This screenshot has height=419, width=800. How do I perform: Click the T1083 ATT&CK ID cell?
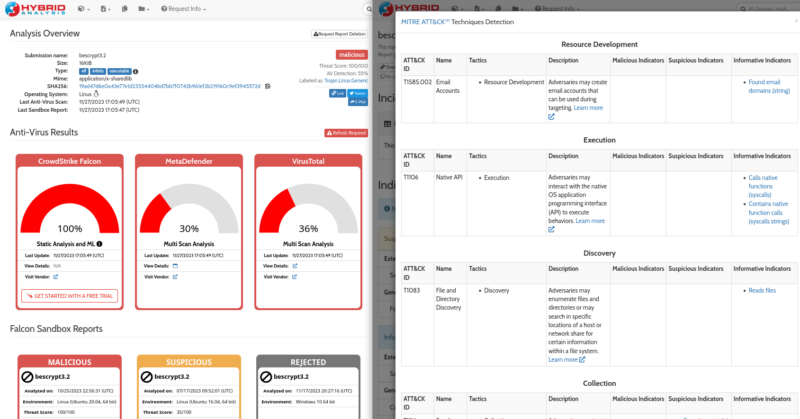[417, 325]
